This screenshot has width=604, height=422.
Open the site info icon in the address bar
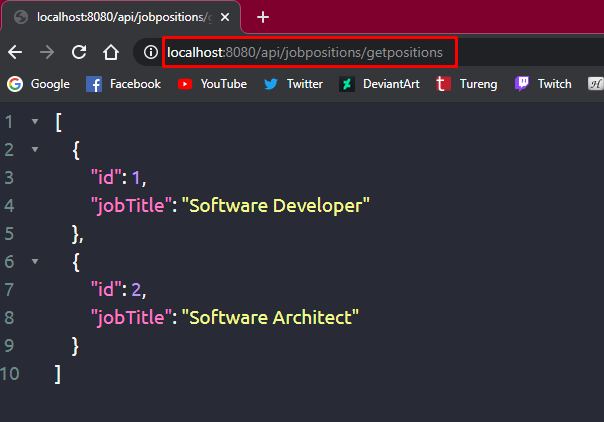point(151,52)
